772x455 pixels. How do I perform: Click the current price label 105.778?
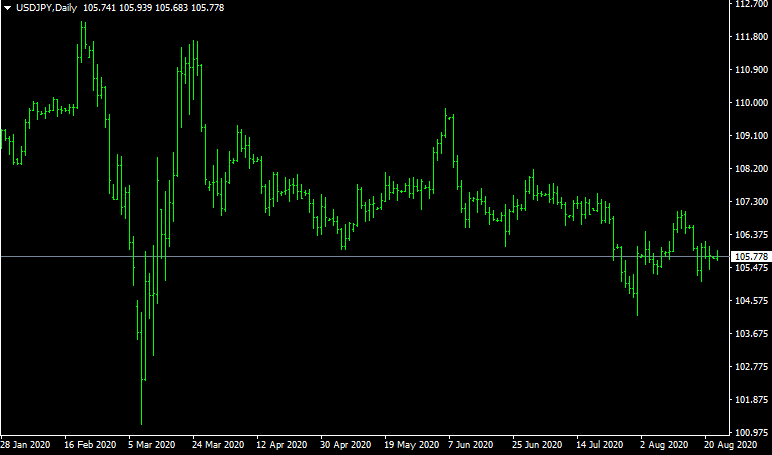[x=751, y=257]
